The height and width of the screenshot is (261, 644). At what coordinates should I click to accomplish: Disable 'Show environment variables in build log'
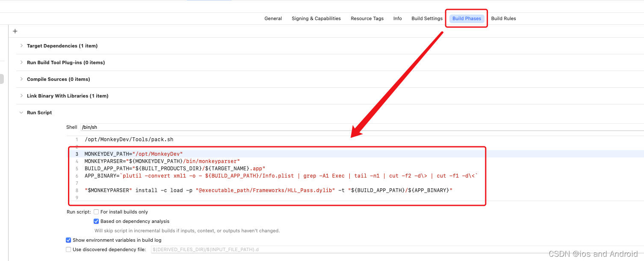click(68, 240)
